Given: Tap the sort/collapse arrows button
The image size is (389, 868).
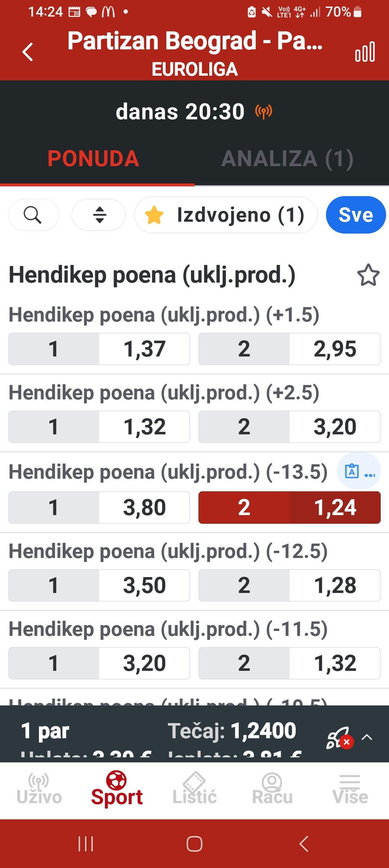Looking at the screenshot, I should [x=99, y=215].
